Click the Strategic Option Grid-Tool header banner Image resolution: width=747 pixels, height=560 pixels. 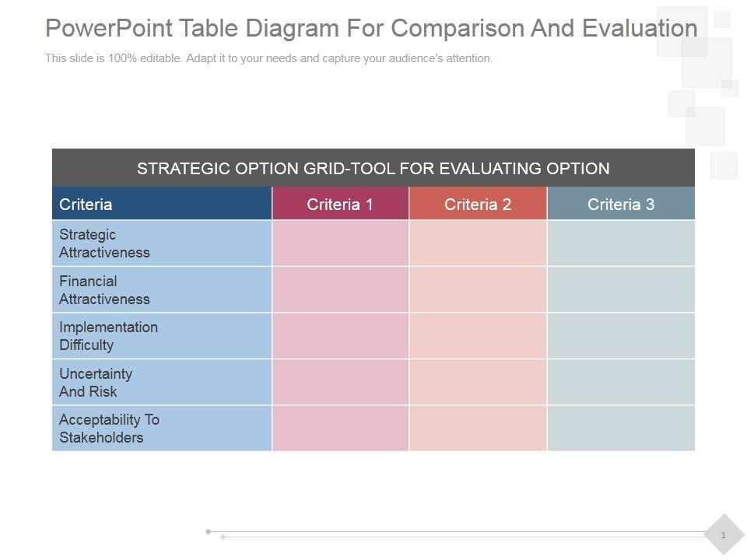point(373,168)
